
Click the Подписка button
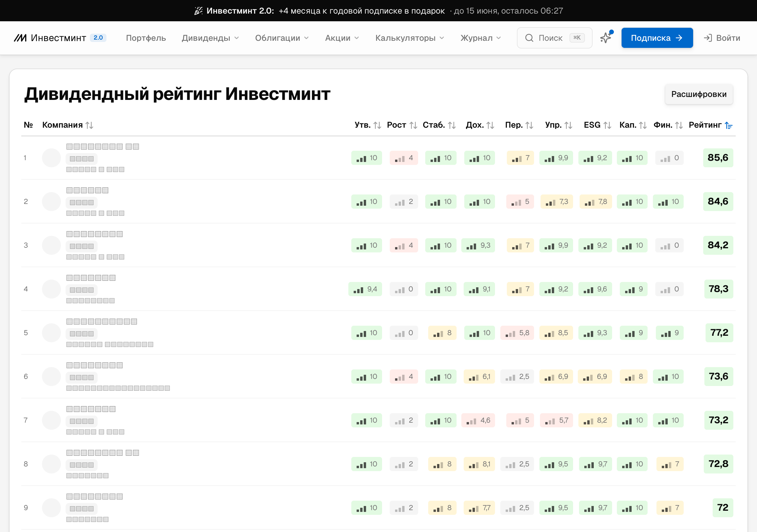[657, 38]
